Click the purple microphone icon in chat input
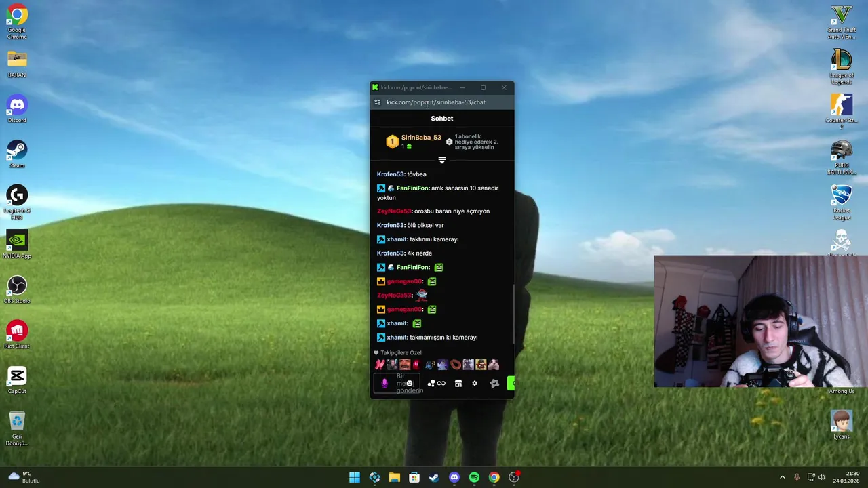This screenshot has height=488, width=868. (384, 384)
